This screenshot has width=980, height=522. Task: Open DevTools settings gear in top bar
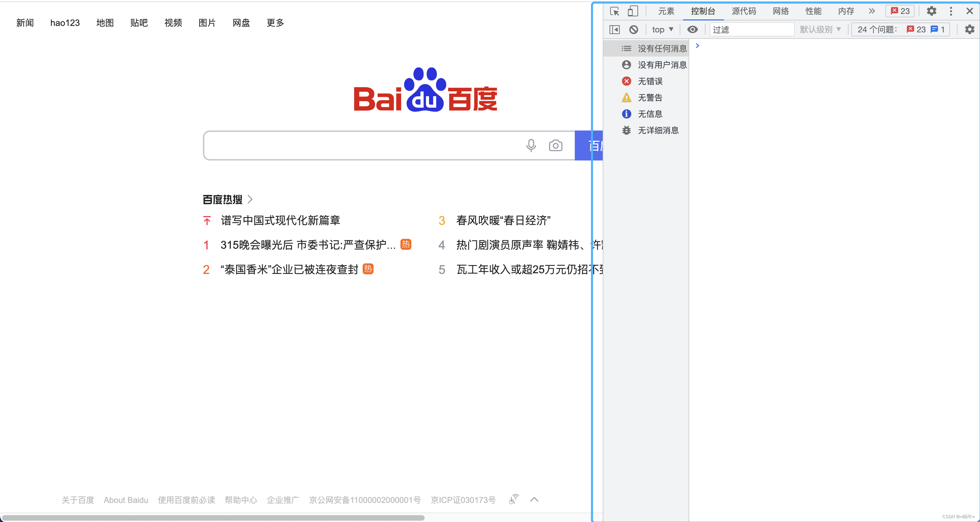coord(931,11)
